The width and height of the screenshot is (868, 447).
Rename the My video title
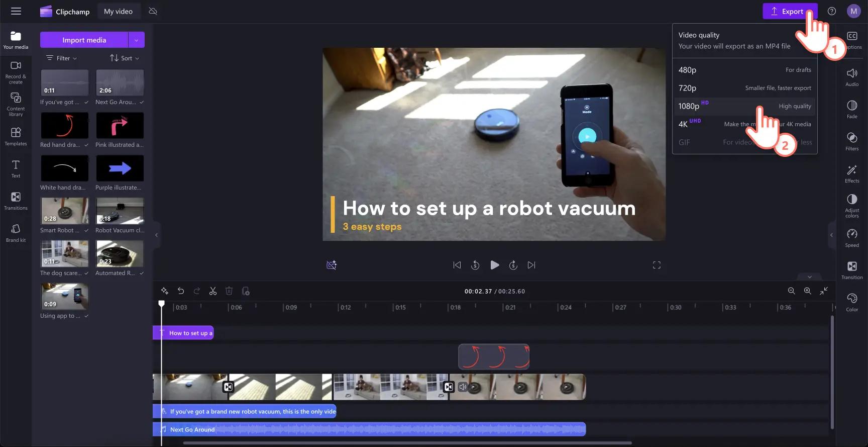(118, 11)
